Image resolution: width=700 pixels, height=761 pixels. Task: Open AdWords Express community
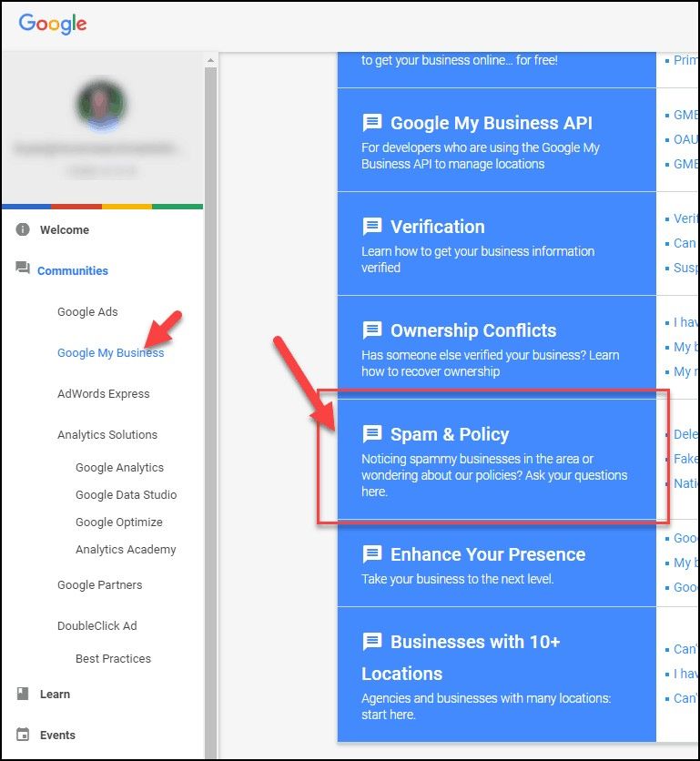pos(104,393)
